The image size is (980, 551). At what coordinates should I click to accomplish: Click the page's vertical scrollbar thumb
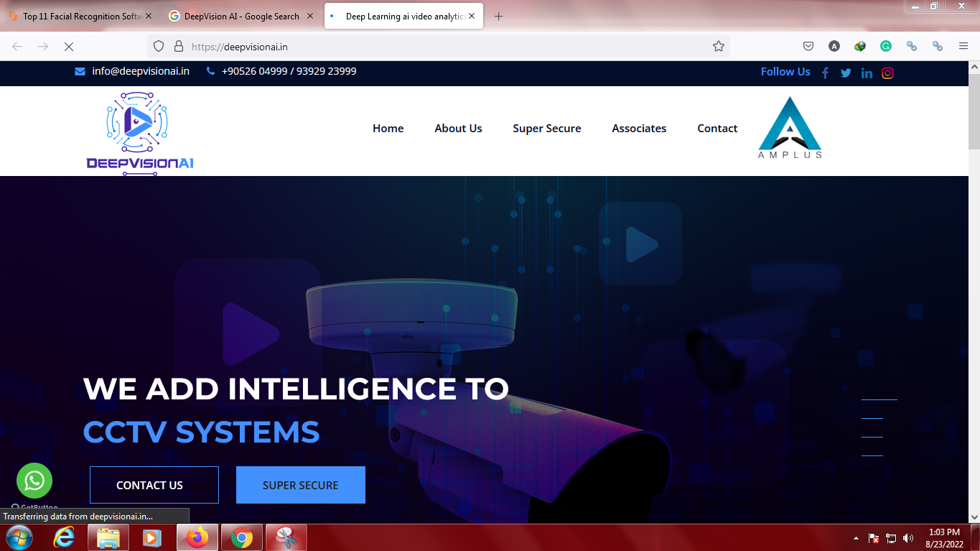[x=974, y=110]
